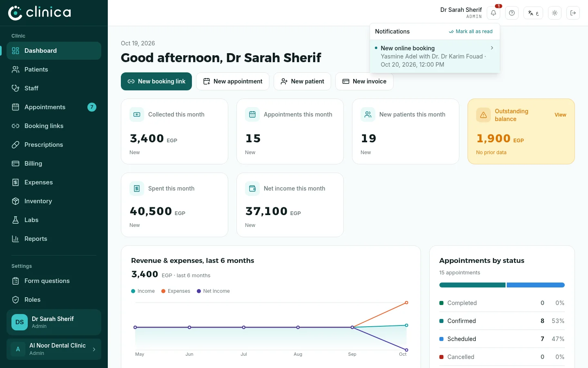Click the Collected this month card icon
Image resolution: width=588 pixels, height=368 pixels.
(137, 114)
